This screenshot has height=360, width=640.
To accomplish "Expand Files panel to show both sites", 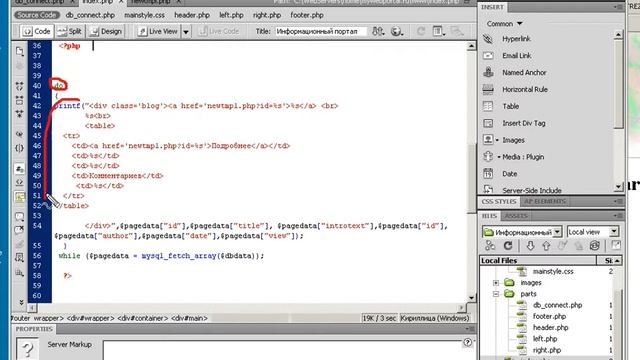I will point(616,245).
